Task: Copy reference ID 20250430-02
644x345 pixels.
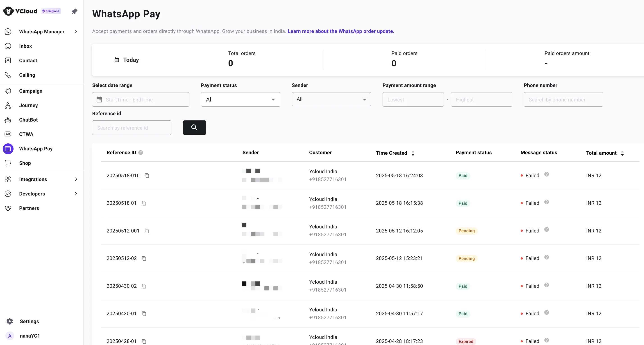Action: pyautogui.click(x=144, y=286)
